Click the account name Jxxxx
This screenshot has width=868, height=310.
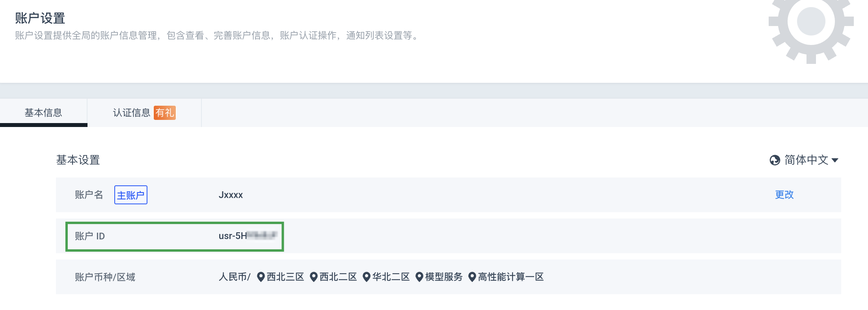(x=231, y=195)
